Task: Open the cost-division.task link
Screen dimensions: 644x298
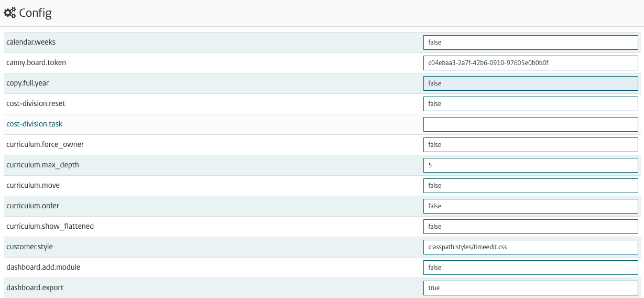Action: click(x=35, y=124)
